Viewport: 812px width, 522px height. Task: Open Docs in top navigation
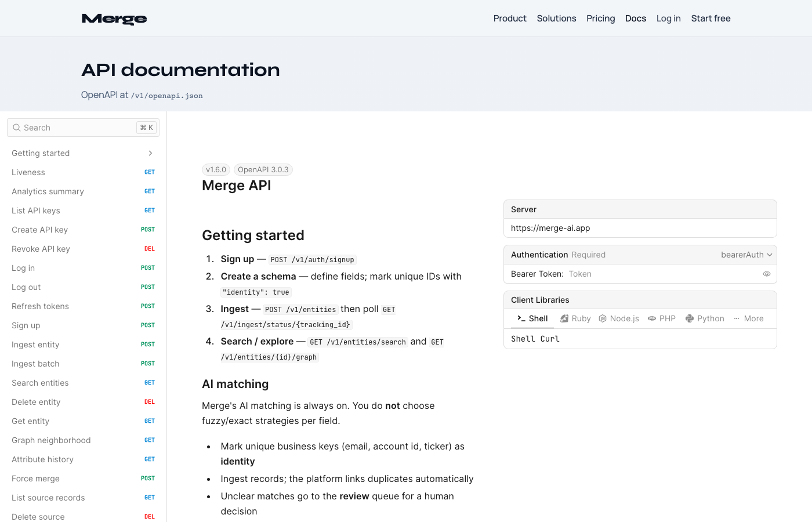(x=636, y=19)
